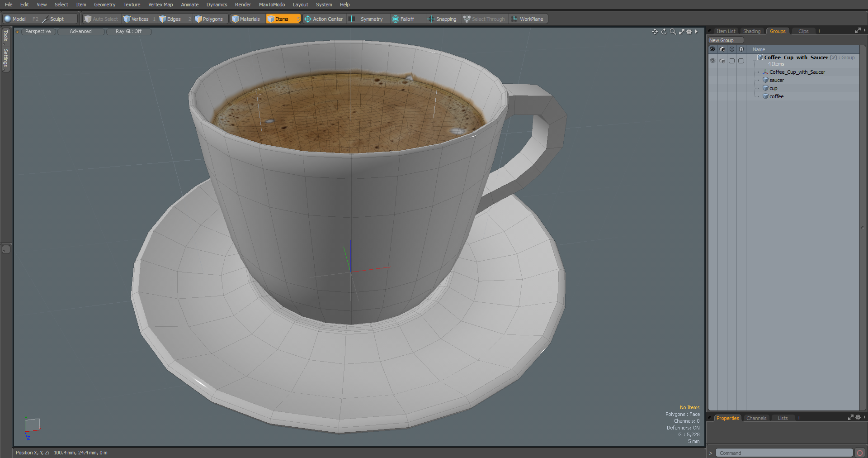Toggle render camera of Coffee_Cup_with_Saucer group
Viewport: 868px width, 458px height.
[x=722, y=61]
